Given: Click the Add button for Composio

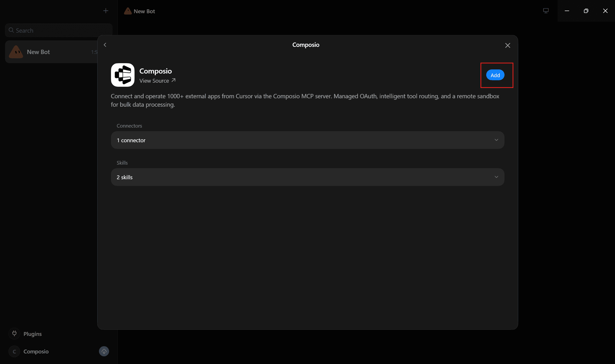Looking at the screenshot, I should 495,75.
